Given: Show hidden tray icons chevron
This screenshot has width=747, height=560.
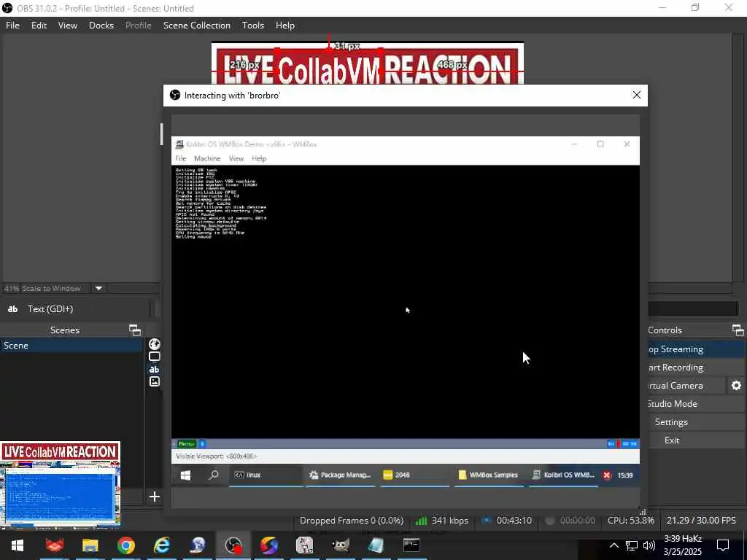Looking at the screenshot, I should [x=614, y=545].
